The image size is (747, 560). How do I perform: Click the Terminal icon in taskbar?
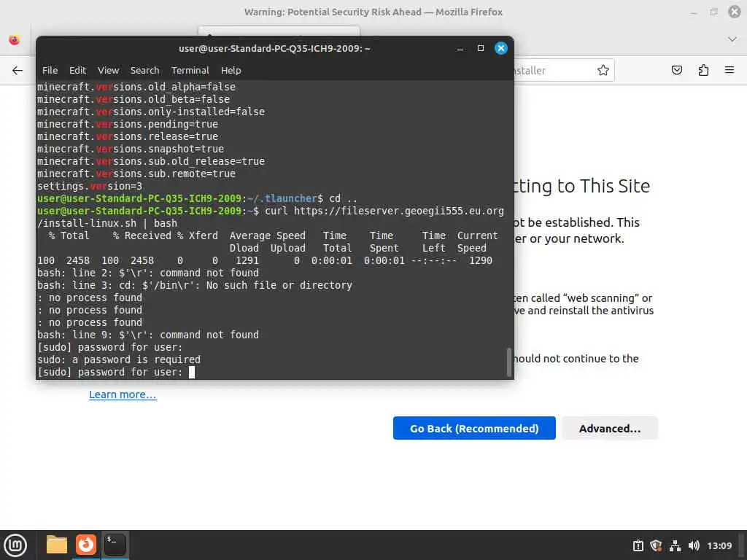tap(115, 545)
